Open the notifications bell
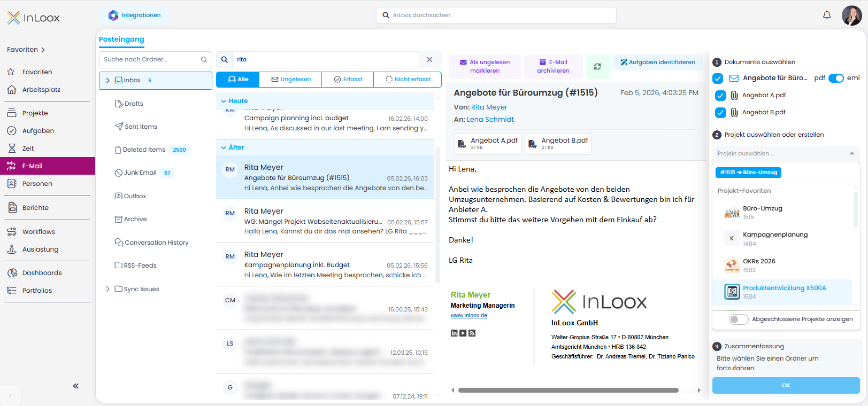 pos(827,15)
